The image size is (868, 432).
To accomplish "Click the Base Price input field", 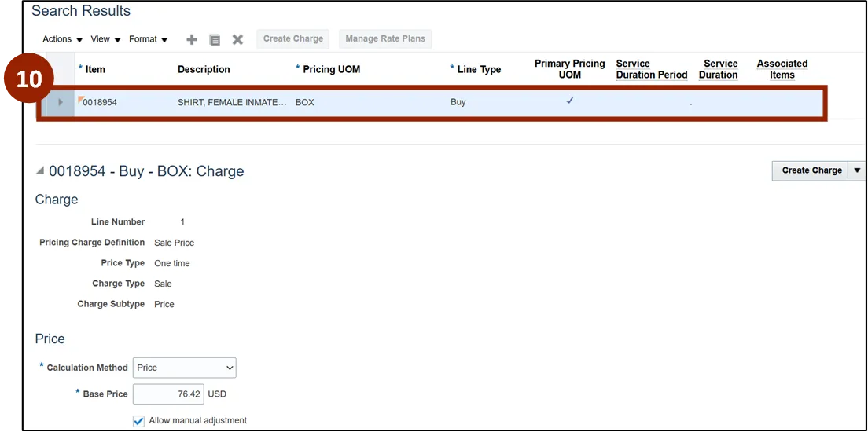I will [x=168, y=394].
